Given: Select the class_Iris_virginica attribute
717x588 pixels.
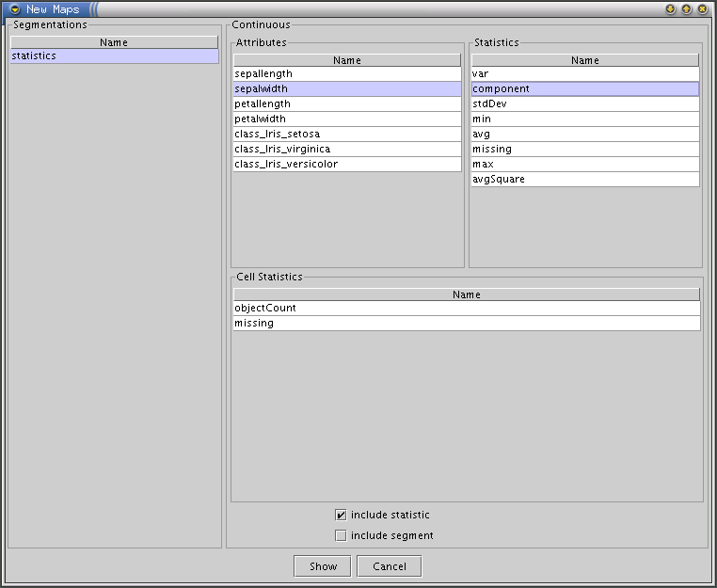Looking at the screenshot, I should point(347,149).
